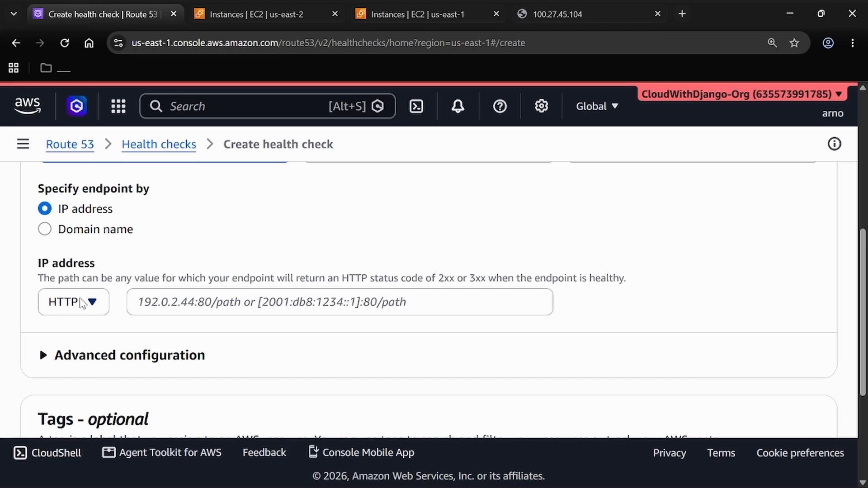Open the HTTP protocol dropdown

click(74, 302)
